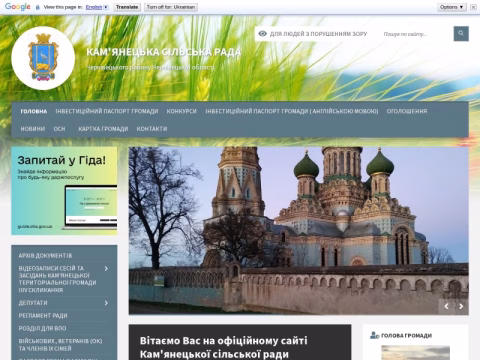Click Turn off for: Ukrainian button
The width and height of the screenshot is (480, 360).
coord(171,7)
